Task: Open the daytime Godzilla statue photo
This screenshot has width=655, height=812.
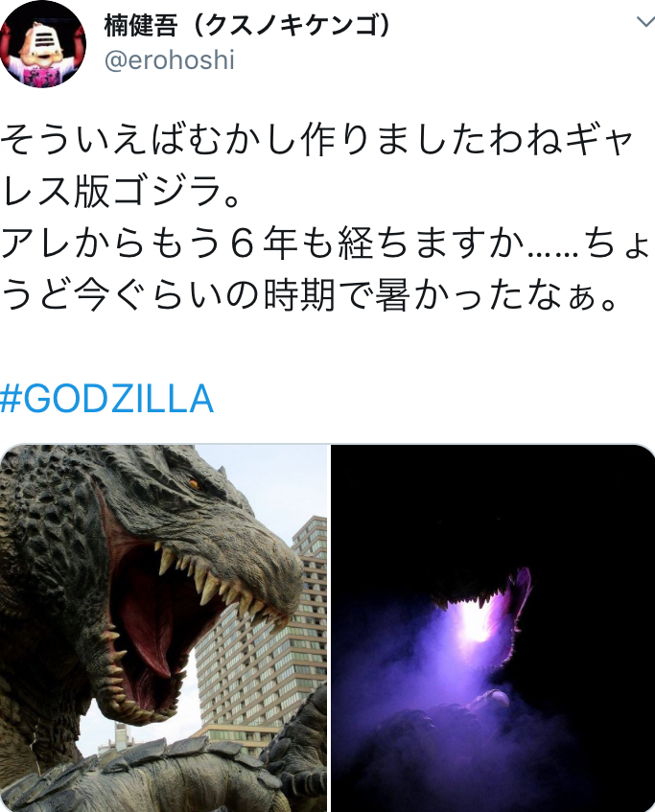Action: 163,628
